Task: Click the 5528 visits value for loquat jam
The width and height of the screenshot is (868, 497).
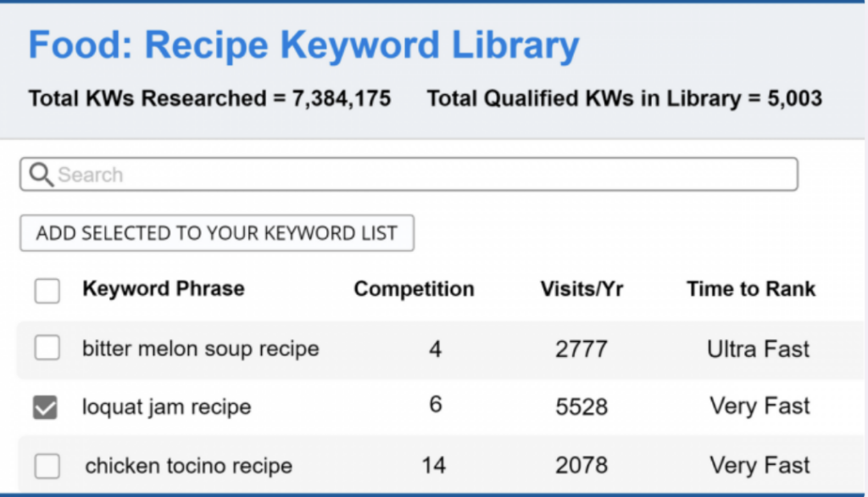Action: tap(581, 407)
